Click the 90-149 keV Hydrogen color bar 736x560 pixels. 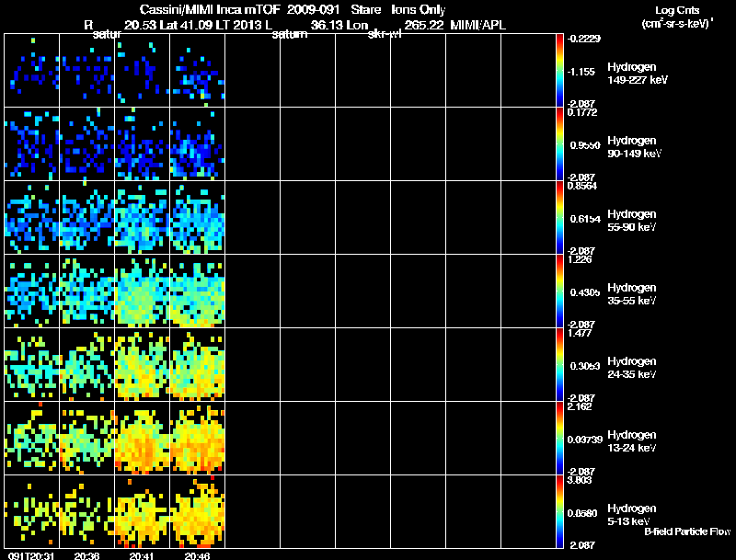pos(560,143)
